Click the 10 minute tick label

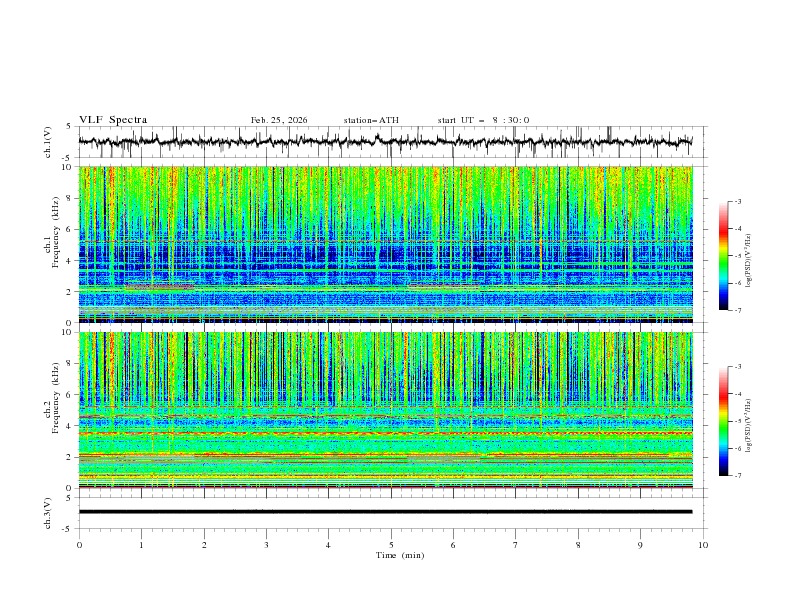tap(703, 546)
